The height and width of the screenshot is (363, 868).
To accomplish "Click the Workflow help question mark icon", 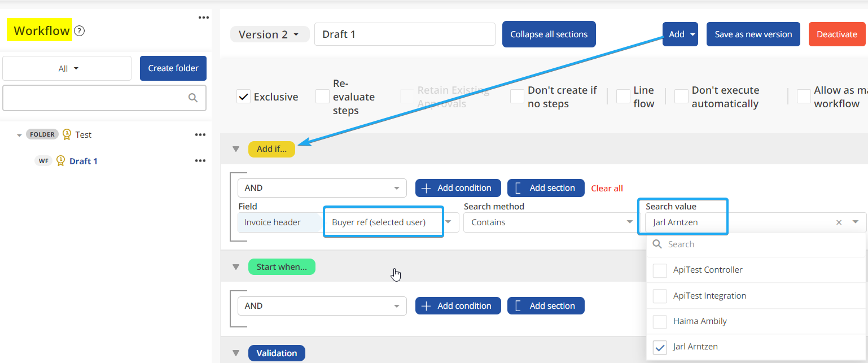I will point(80,31).
